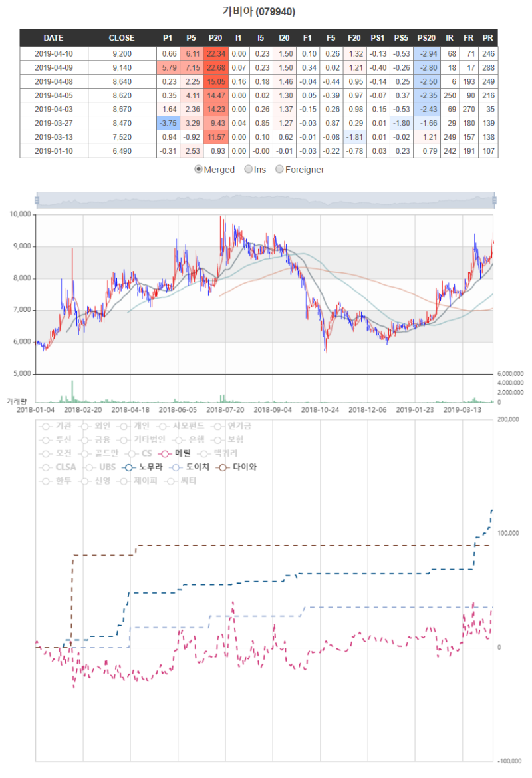Enable the 보험 legend entry
This screenshot has height=778, width=532.
[x=227, y=440]
